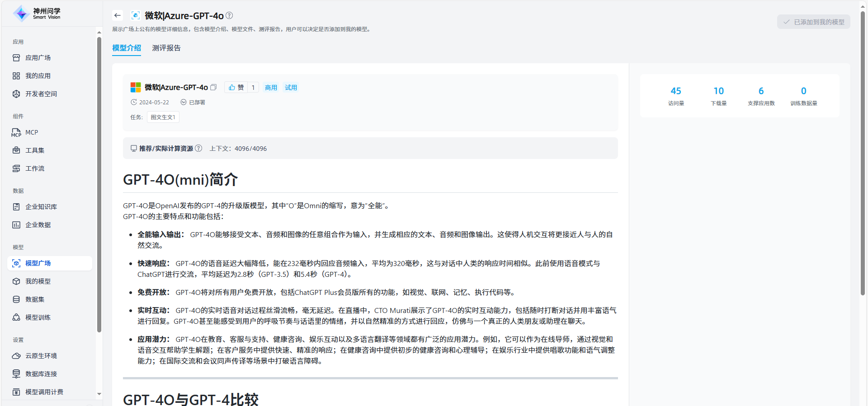Open 我的模型 in sidebar
This screenshot has width=868, height=406.
(38, 281)
